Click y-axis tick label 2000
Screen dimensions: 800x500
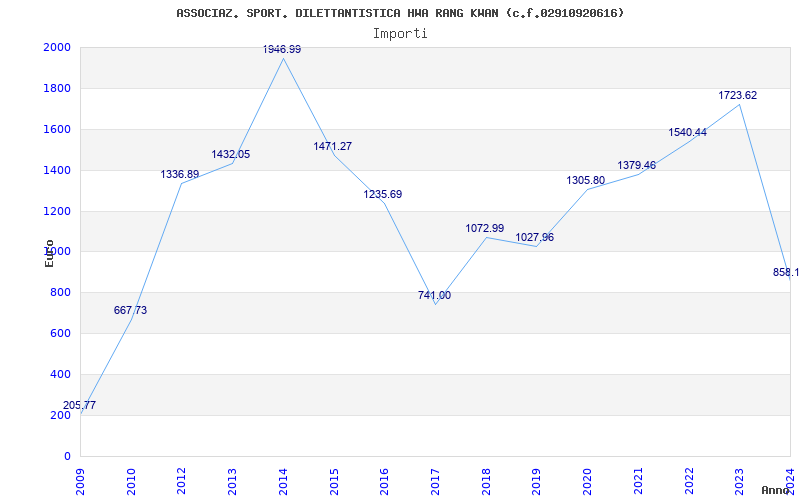coord(57,47)
